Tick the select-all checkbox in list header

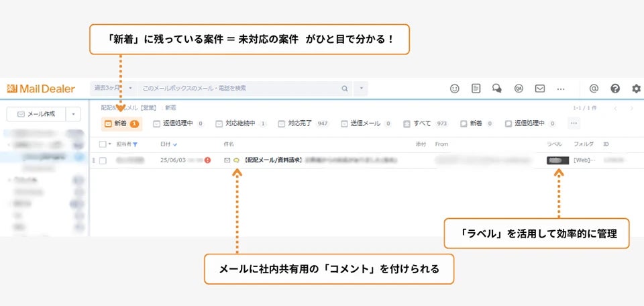coord(103,144)
